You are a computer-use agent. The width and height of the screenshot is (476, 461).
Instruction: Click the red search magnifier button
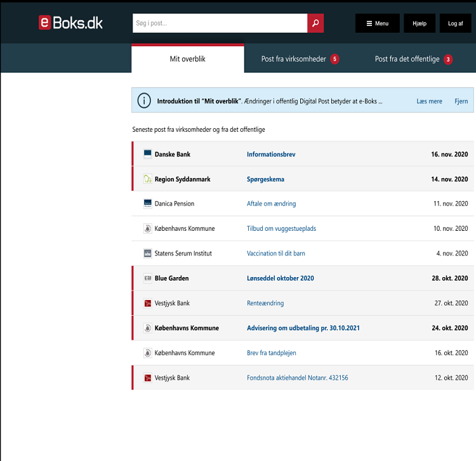(x=315, y=23)
